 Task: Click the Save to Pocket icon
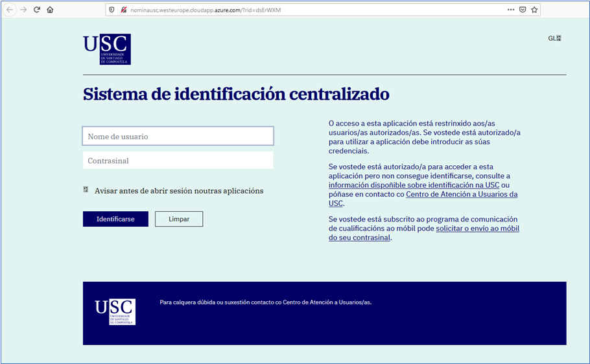point(523,10)
